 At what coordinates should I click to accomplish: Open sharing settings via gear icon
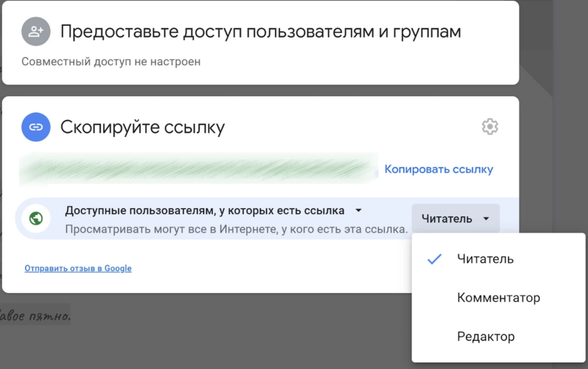click(x=490, y=126)
